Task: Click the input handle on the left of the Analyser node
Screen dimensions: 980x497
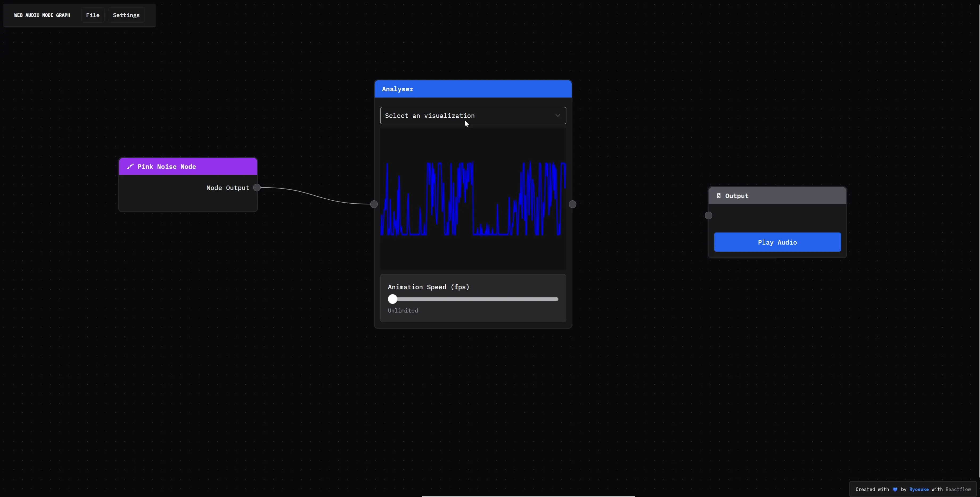Action: point(374,204)
